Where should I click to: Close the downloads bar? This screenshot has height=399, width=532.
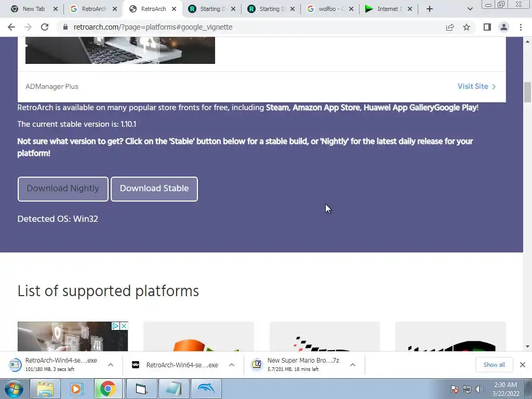pos(523,365)
